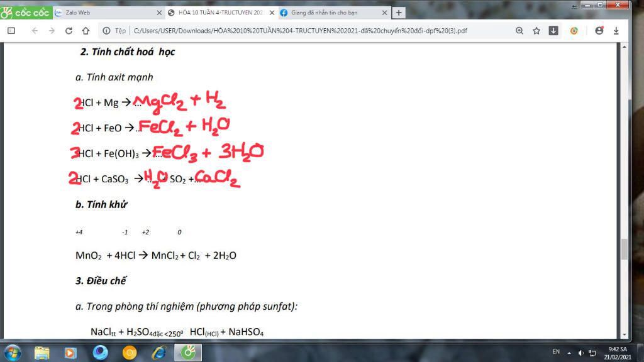Image resolution: width=644 pixels, height=362 pixels.
Task: Click the HCl + CaSO₃ reaction text
Action: tap(103, 179)
